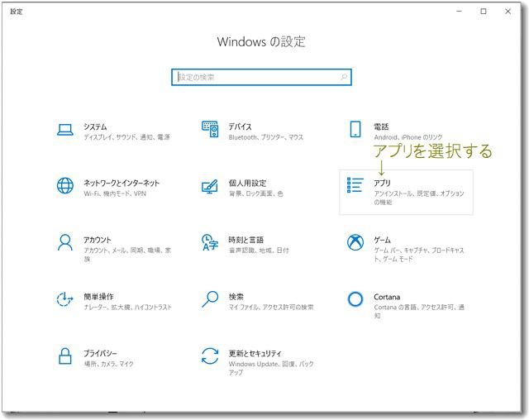The width and height of the screenshot is (529, 420).
Task: Click 'マイ ファイル、アクセス許可の検索' description
Action: click(x=271, y=307)
